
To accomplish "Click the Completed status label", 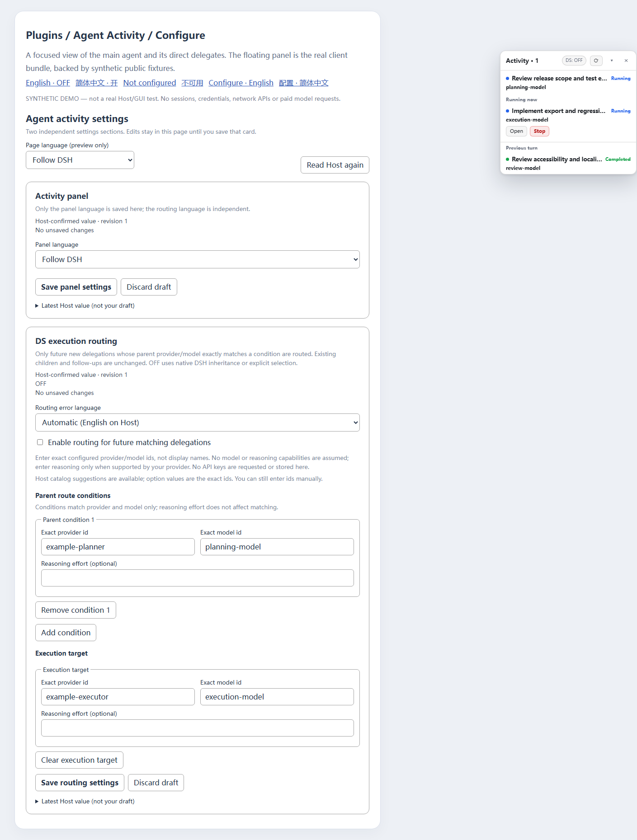I will pyautogui.click(x=618, y=160).
